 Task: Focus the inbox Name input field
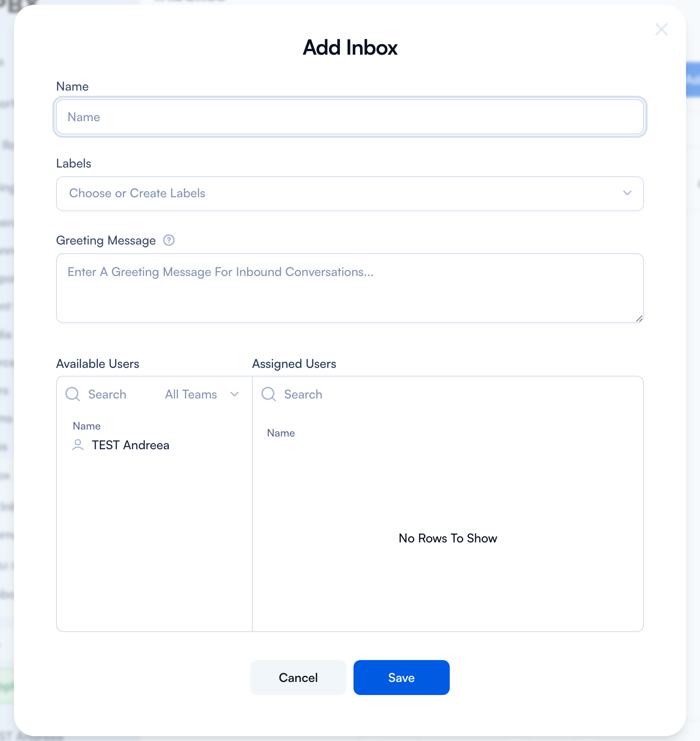tap(350, 117)
